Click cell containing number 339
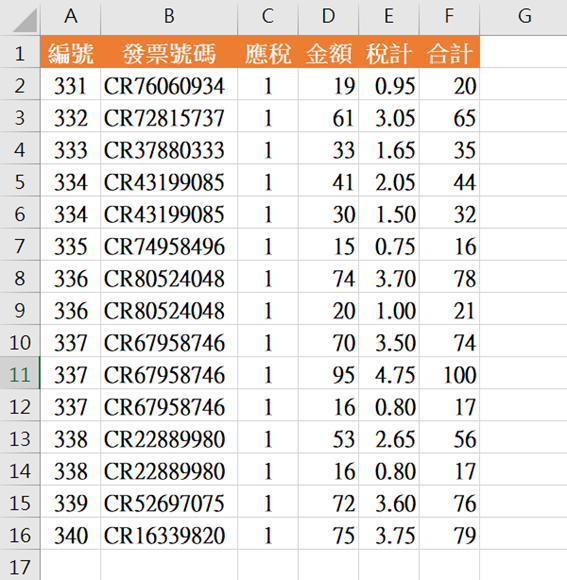This screenshot has width=567, height=580. [x=70, y=501]
